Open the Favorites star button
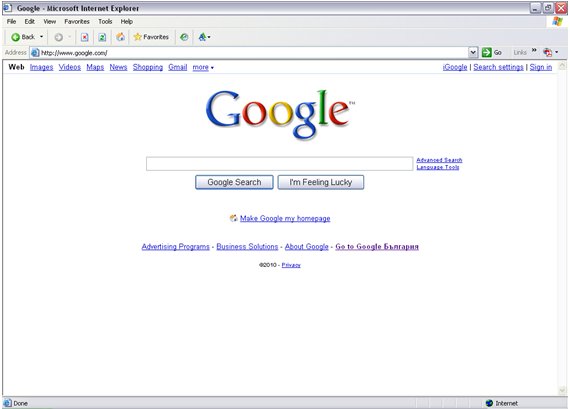Screen dimensions: 570x409 tap(151, 37)
